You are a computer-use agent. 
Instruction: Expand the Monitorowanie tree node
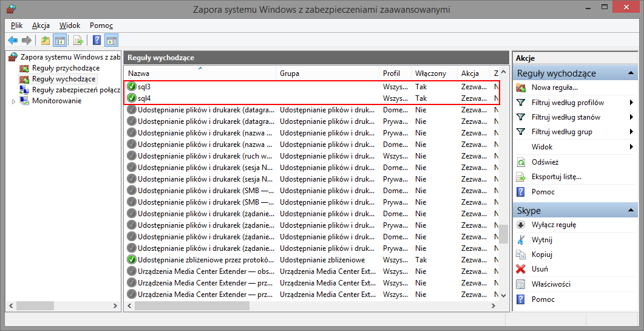13,101
